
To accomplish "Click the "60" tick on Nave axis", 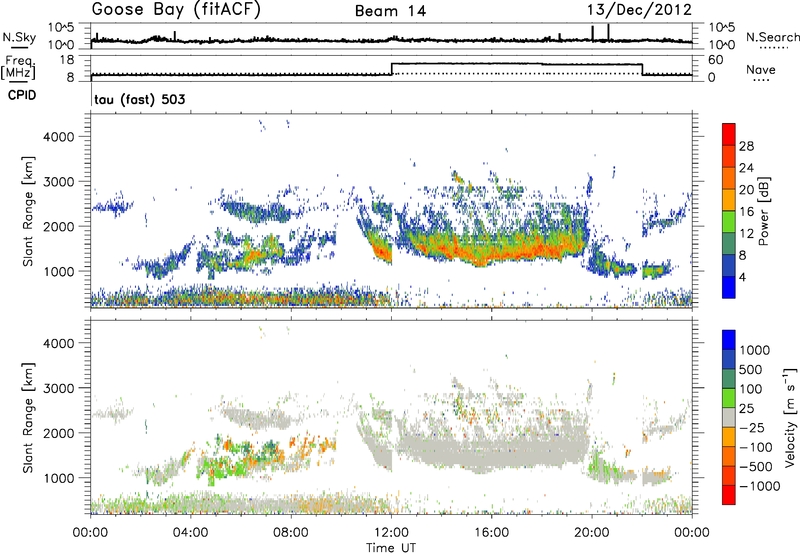I will coord(716,60).
